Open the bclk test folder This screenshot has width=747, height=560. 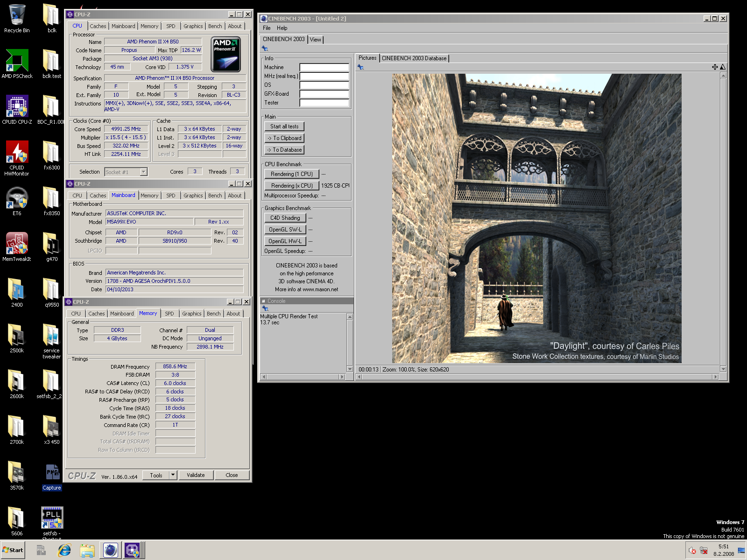(x=52, y=64)
